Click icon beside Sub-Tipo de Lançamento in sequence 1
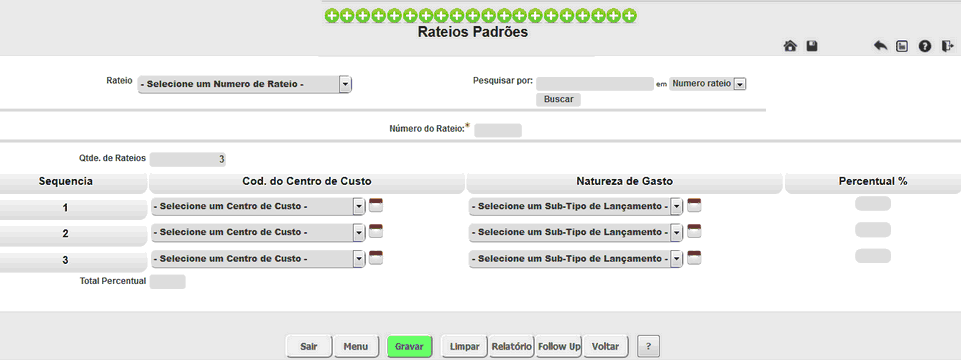961x361 pixels. pyautogui.click(x=694, y=205)
